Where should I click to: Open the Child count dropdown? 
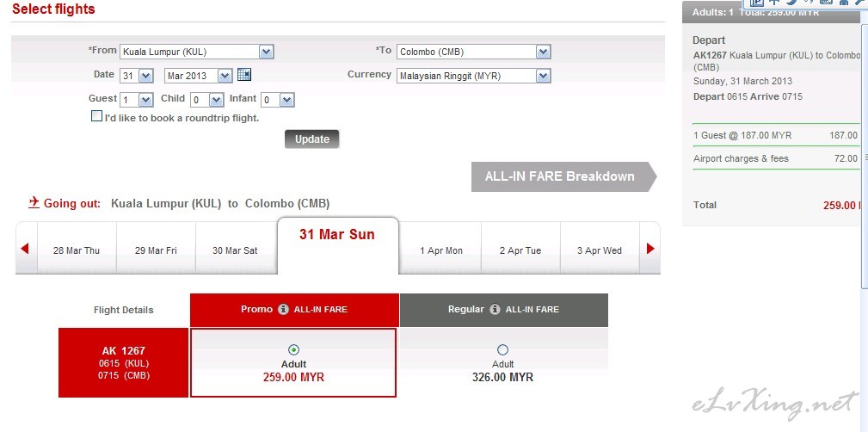click(207, 100)
